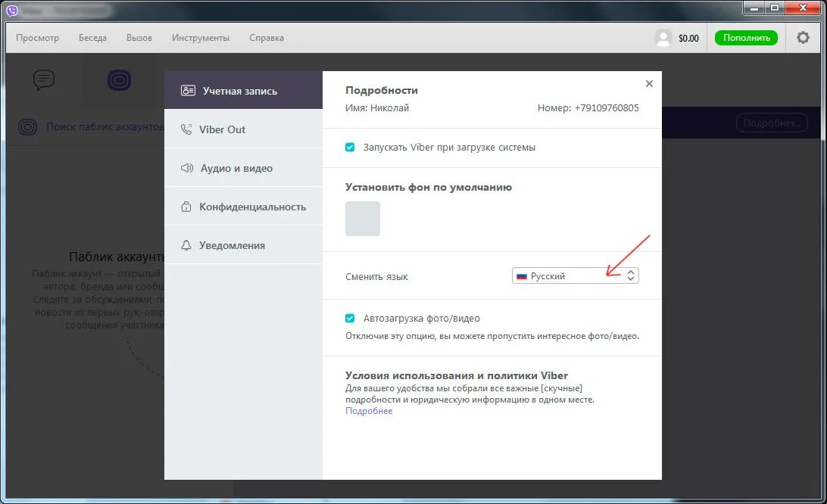This screenshot has width=827, height=504.
Task: Click the phone number +79109760805
Action: (x=607, y=108)
